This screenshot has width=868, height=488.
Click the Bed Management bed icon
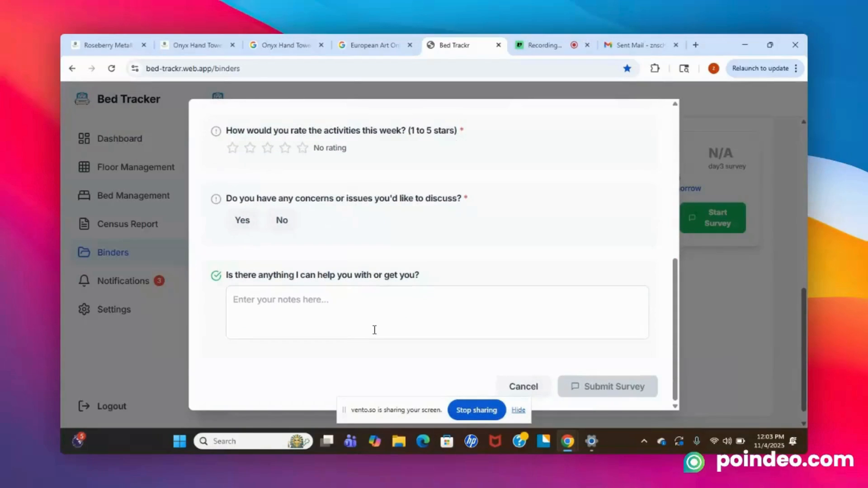pyautogui.click(x=84, y=195)
